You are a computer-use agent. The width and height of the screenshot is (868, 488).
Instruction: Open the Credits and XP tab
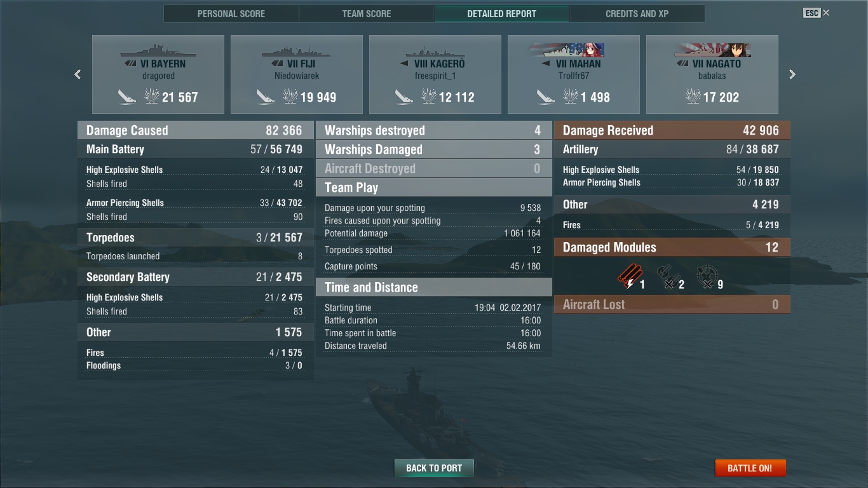coord(637,13)
